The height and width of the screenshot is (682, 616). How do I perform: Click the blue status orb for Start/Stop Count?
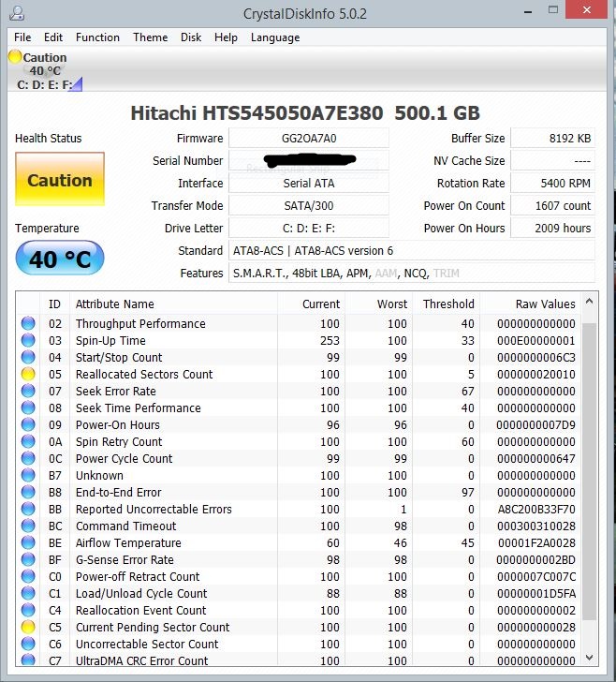(x=28, y=357)
